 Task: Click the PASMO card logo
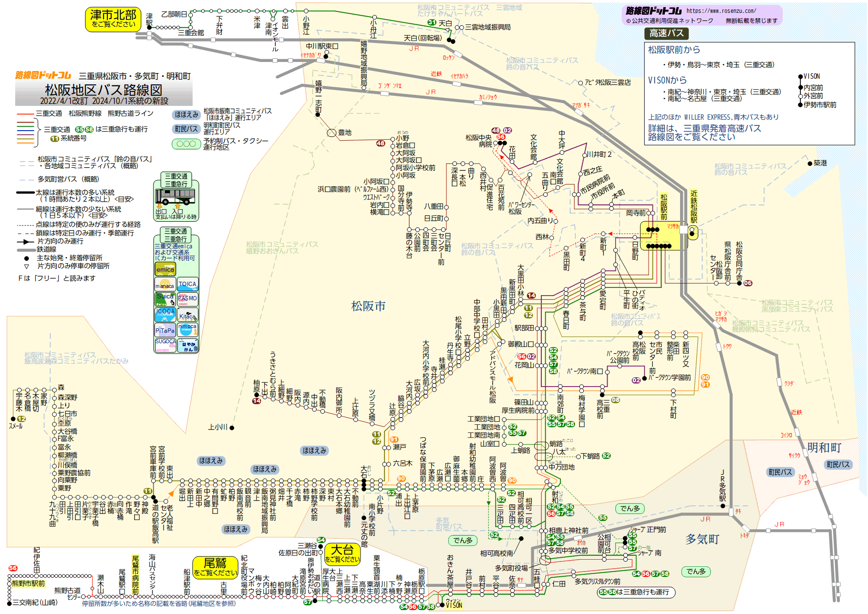(187, 299)
